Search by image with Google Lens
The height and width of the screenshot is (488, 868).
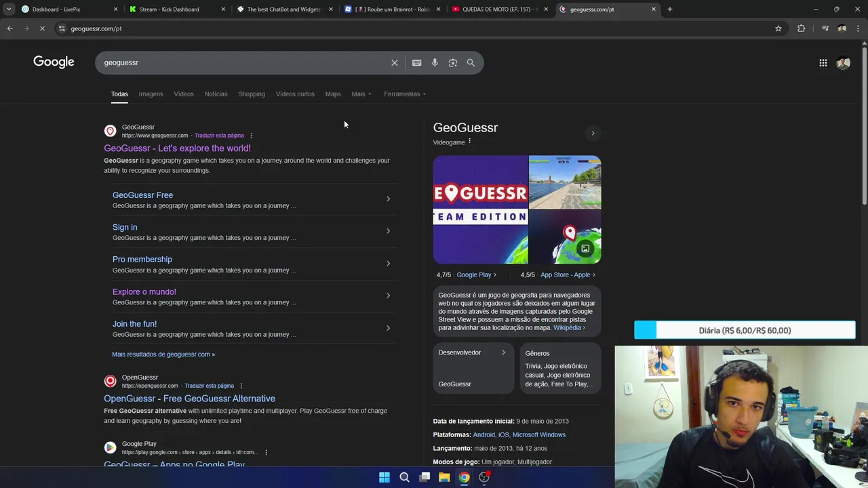(x=453, y=62)
